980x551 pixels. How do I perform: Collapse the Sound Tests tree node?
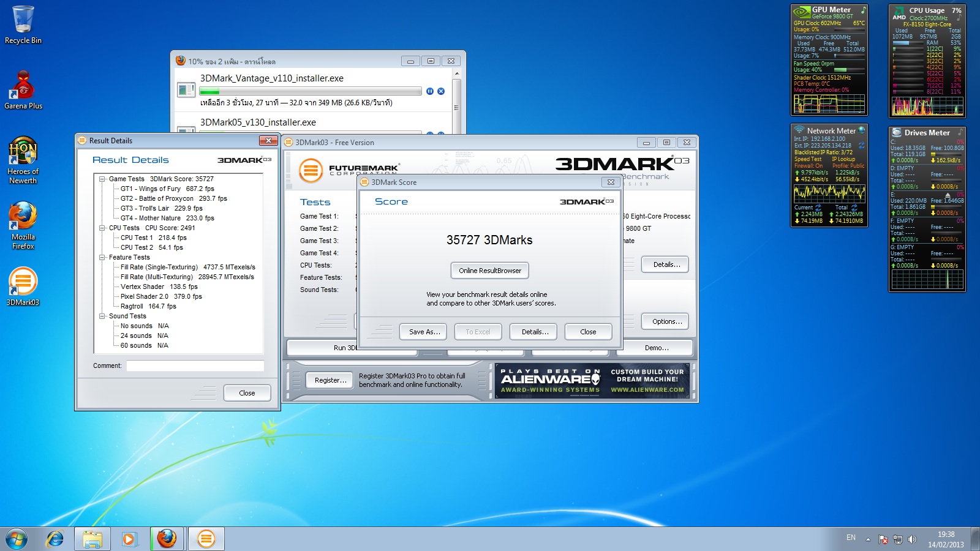click(102, 316)
